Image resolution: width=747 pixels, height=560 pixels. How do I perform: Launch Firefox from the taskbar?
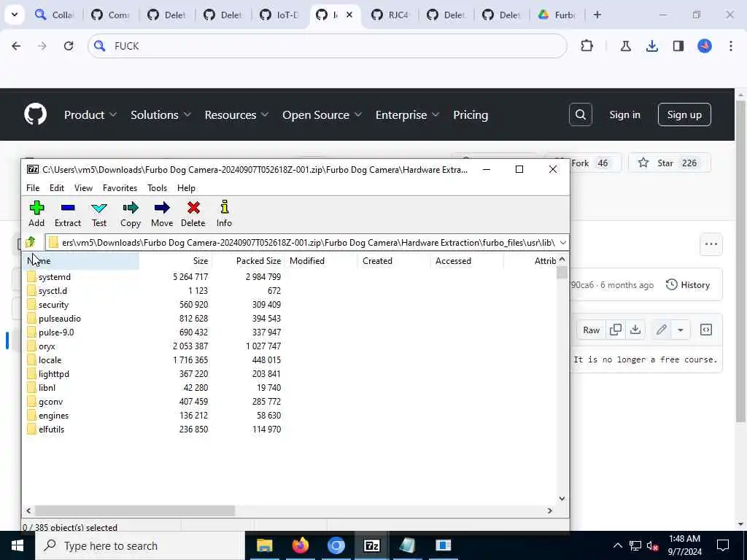(x=300, y=545)
